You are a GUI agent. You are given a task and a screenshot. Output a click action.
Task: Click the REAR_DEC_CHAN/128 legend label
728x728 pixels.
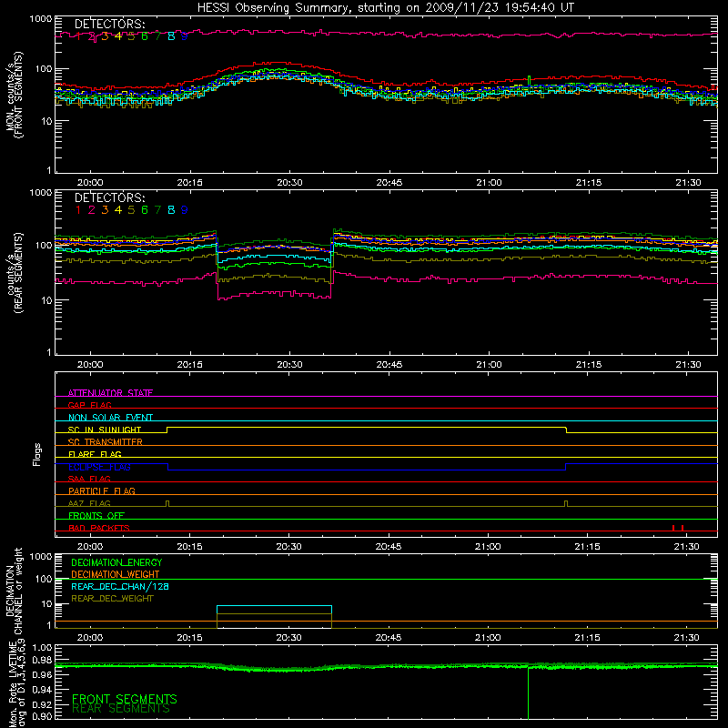[120, 586]
